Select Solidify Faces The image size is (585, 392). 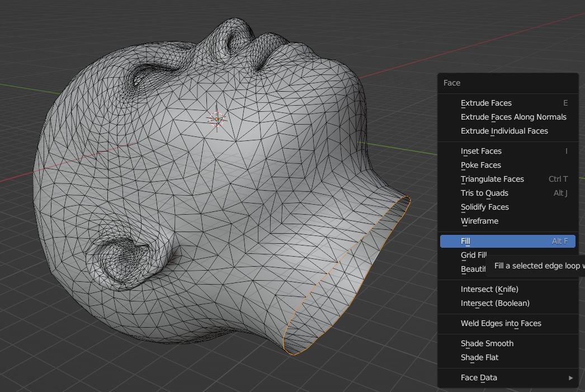484,207
